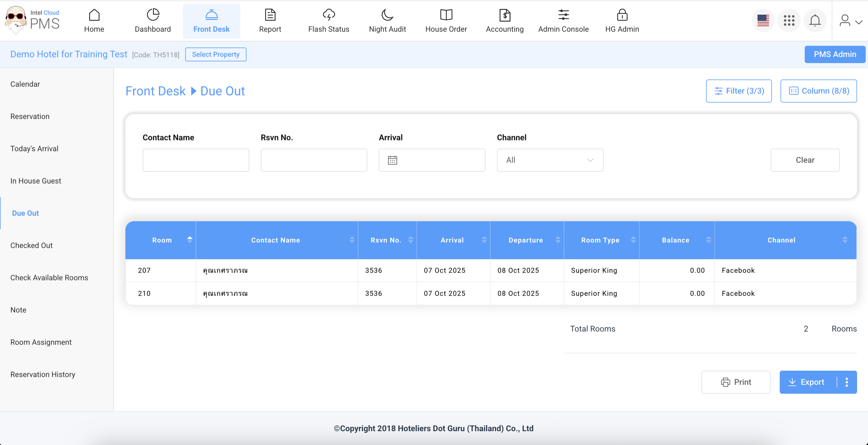Sort table by Balance column
This screenshot has width=868, height=445.
click(708, 240)
